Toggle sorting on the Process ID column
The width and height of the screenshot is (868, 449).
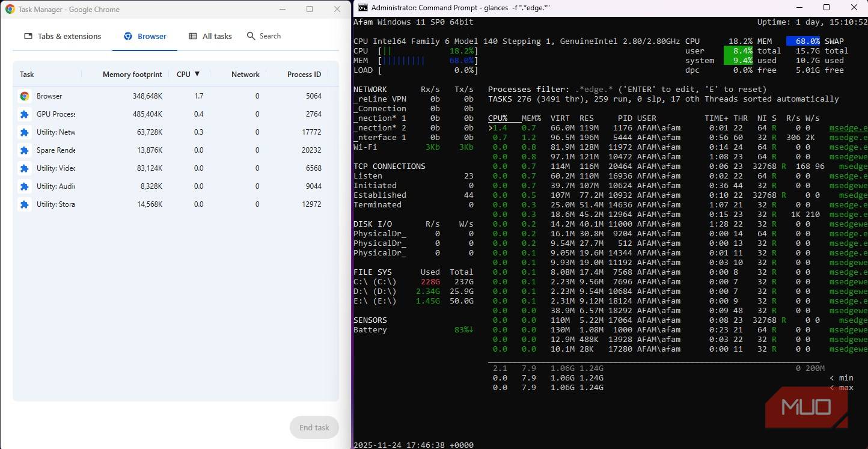tap(304, 74)
